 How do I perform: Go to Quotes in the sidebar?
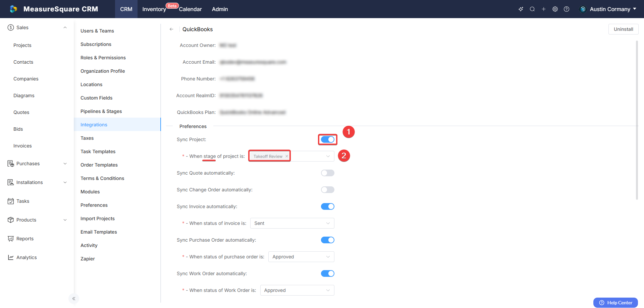tap(21, 112)
